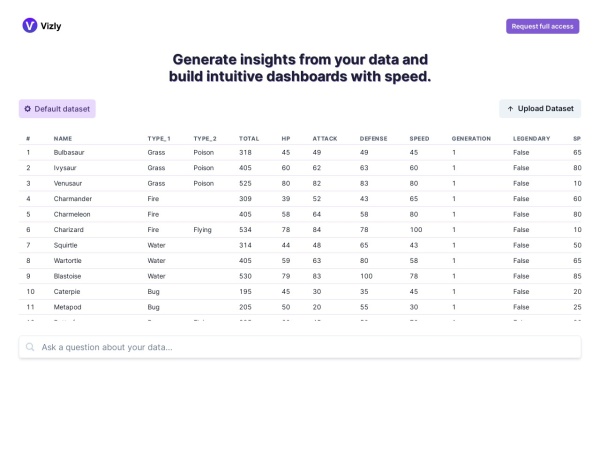Click the ATTACK column header
This screenshot has height=450, width=600.
[x=324, y=138]
